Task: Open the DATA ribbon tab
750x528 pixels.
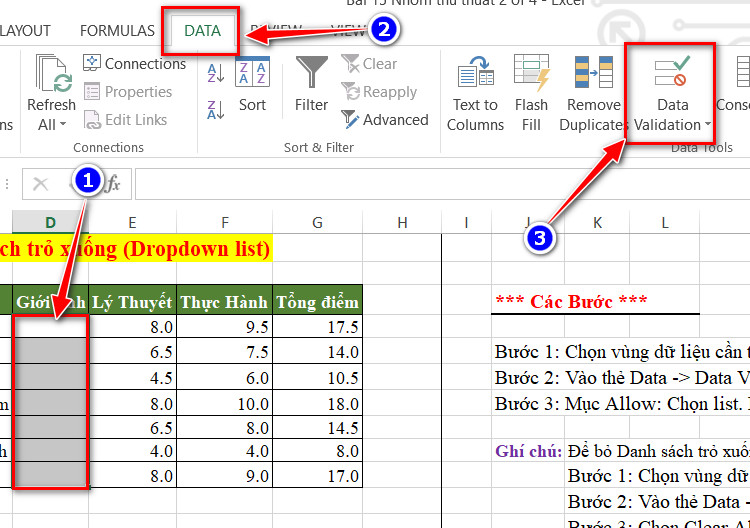Action: coord(202,31)
